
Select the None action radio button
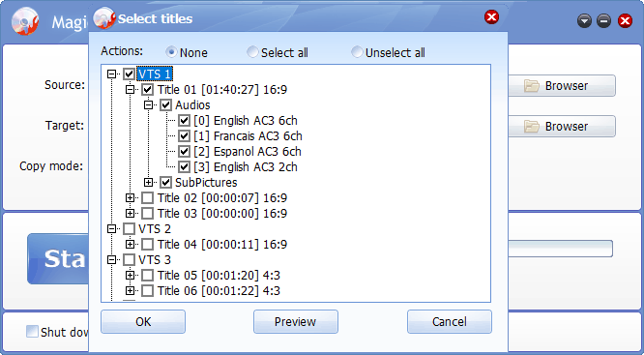point(171,52)
